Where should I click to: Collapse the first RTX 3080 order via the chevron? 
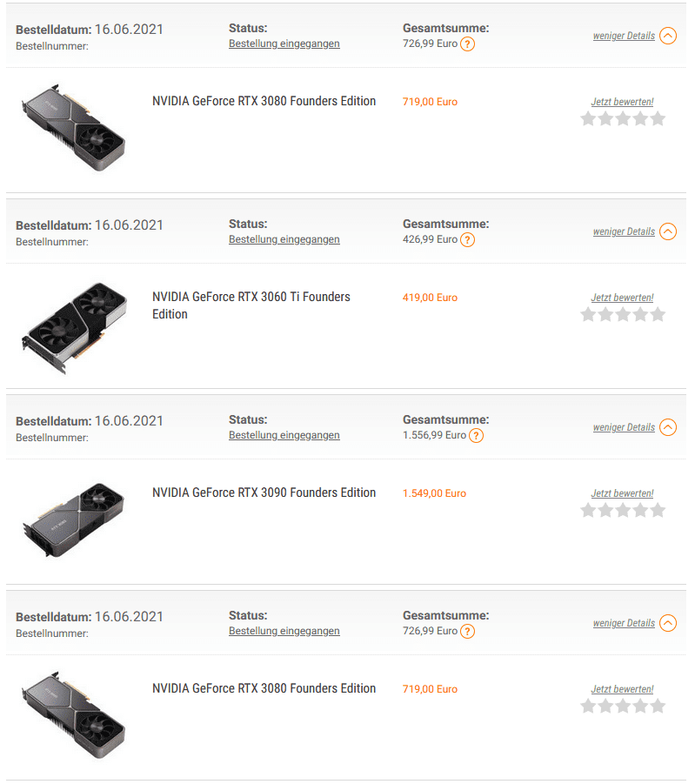point(668,36)
